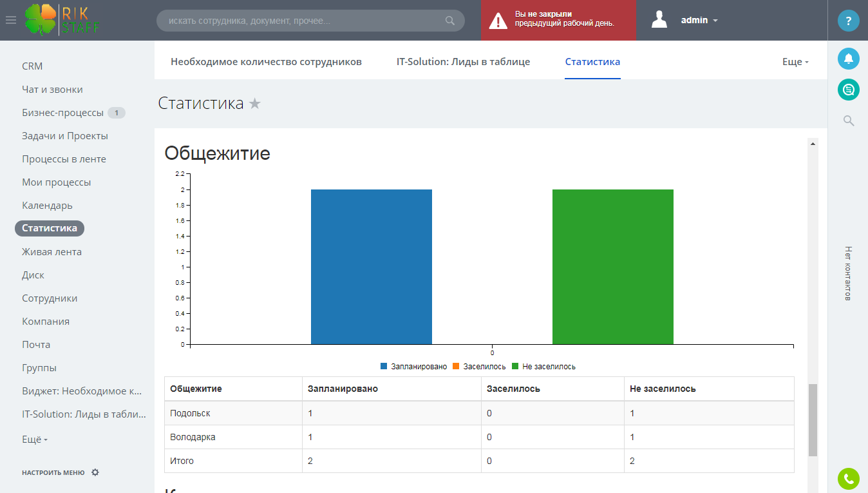Viewport: 868px width, 493px height.
Task: Toggle the green Не заселилось legend swatch
Action: point(515,366)
